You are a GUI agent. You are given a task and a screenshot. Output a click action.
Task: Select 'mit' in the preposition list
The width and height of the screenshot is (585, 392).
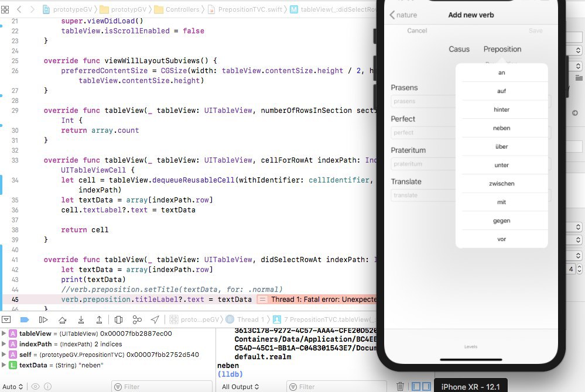tap(501, 202)
